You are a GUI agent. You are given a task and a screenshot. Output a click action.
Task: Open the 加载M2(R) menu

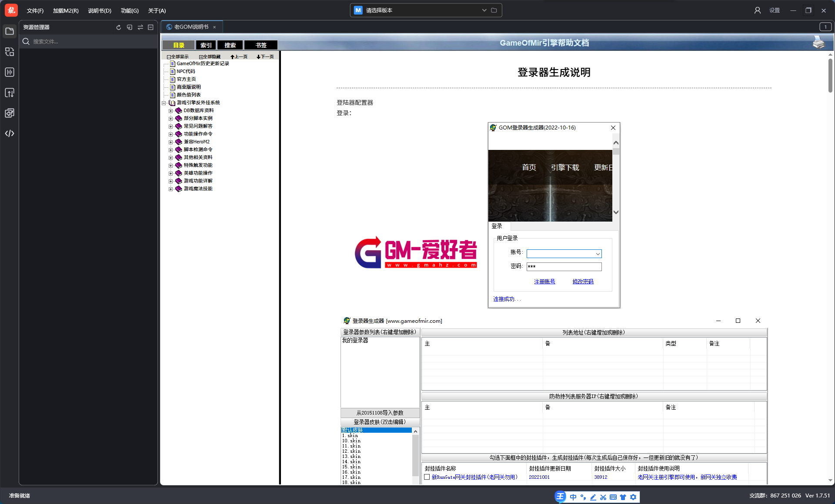click(x=66, y=11)
